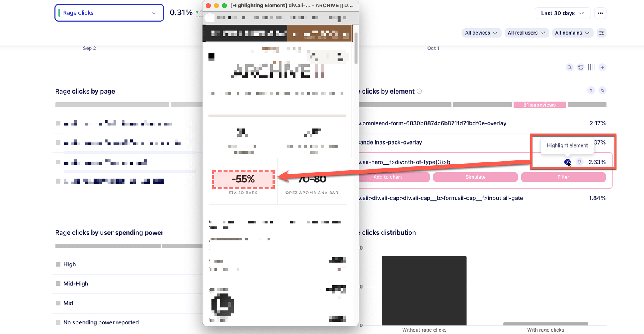Expand the All domains filter
The width and height of the screenshot is (644, 334).
pyautogui.click(x=572, y=33)
